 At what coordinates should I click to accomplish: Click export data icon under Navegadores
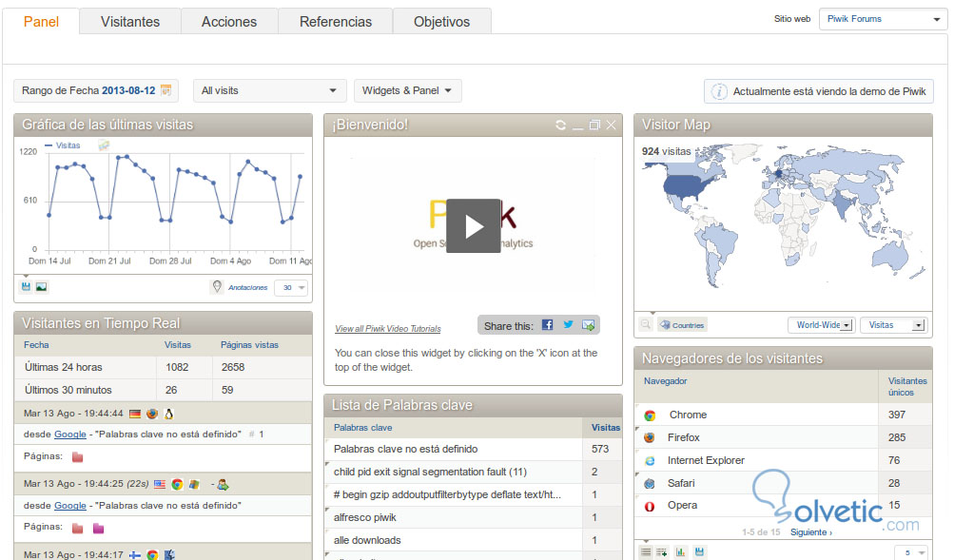click(700, 552)
